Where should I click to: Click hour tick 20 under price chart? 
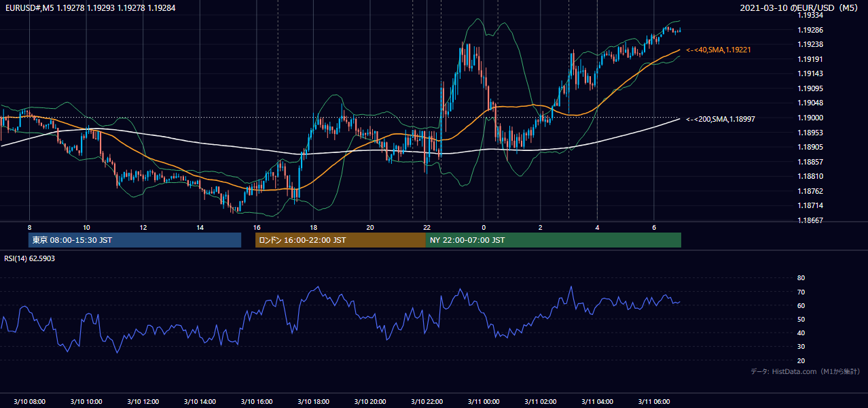370,227
